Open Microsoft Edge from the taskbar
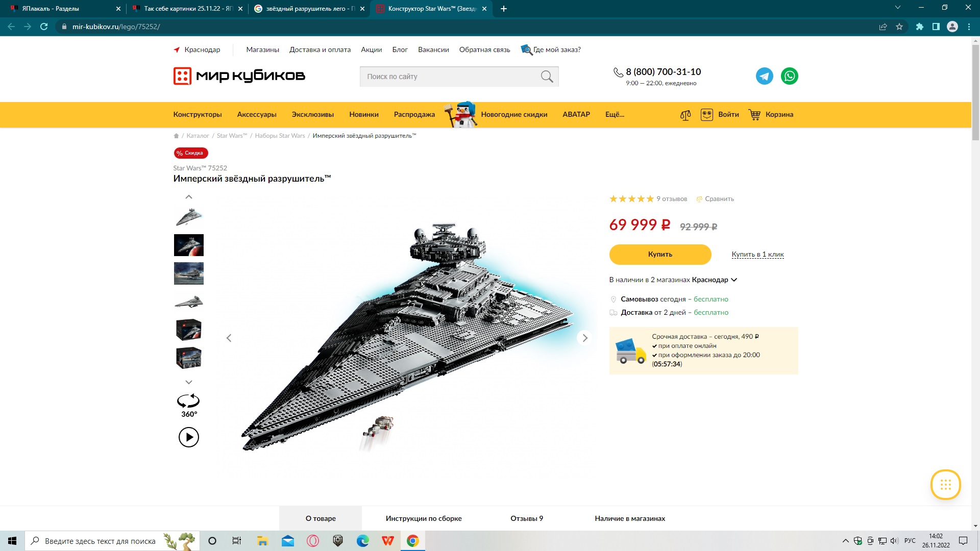Image resolution: width=980 pixels, height=551 pixels. tap(363, 541)
